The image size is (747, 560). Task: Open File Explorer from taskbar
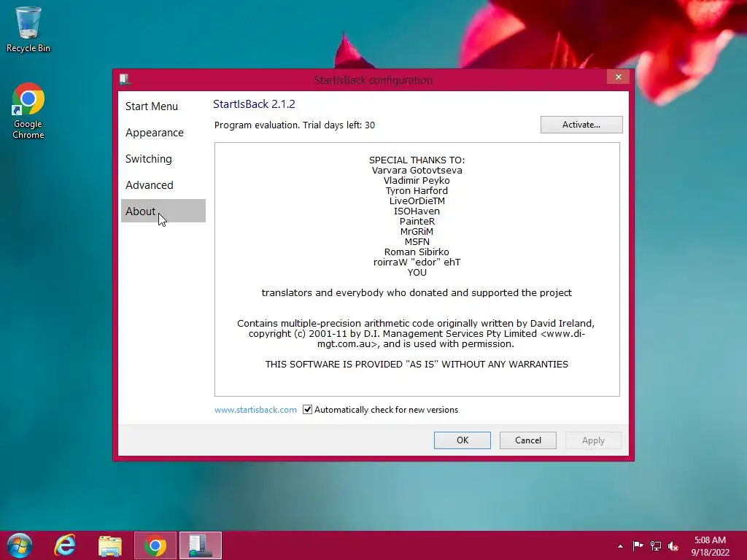[110, 545]
